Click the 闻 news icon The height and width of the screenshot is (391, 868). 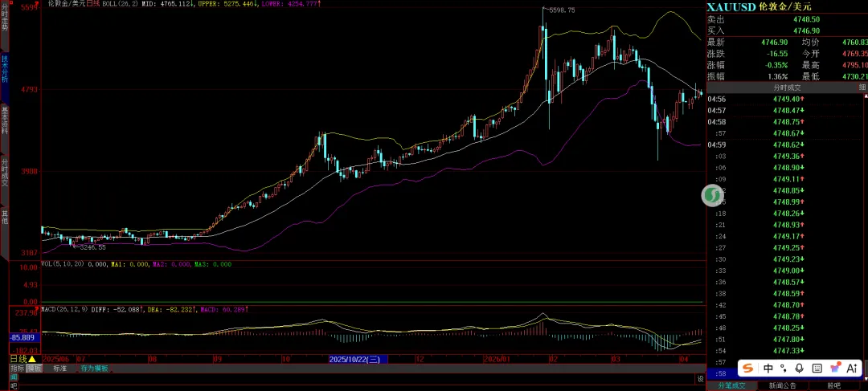click(14, 377)
